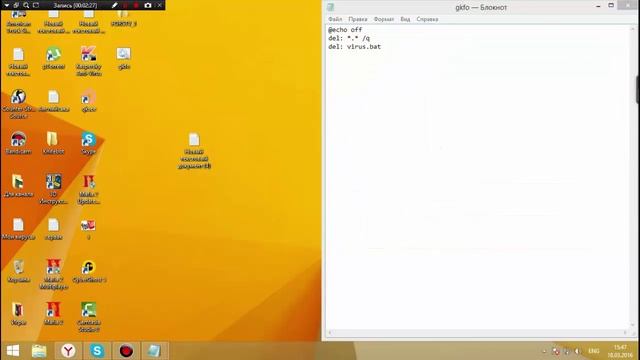
Task: Click the Notepad icon in title bar
Action: [x=331, y=7]
